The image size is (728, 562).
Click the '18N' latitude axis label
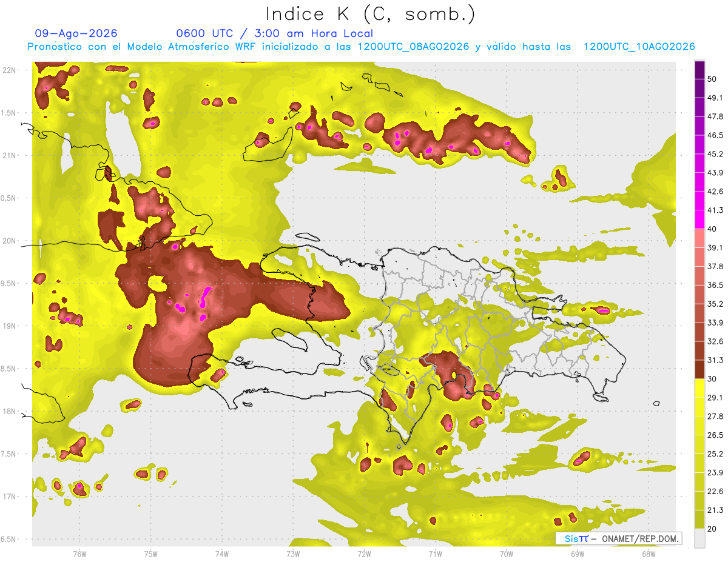(10, 411)
